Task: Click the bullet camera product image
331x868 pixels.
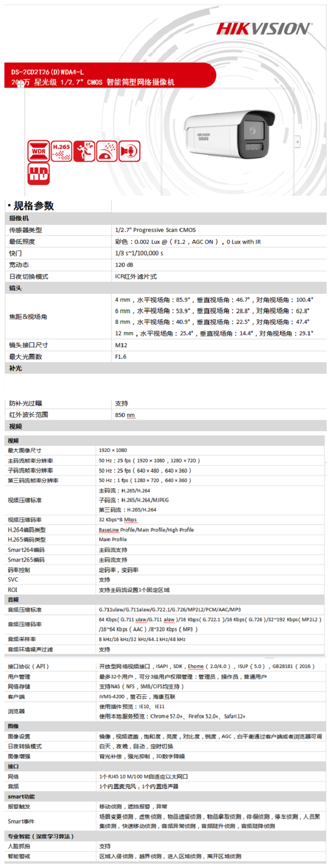Action: point(230,135)
